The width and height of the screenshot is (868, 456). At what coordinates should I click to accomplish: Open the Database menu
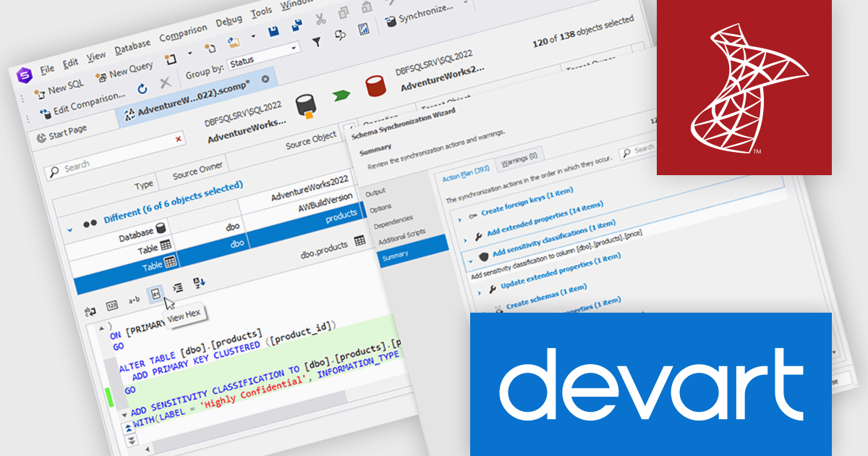pos(132,47)
